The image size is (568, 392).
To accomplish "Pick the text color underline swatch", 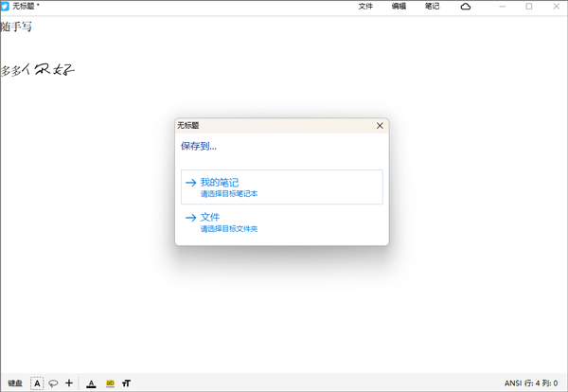I will (x=91, y=383).
